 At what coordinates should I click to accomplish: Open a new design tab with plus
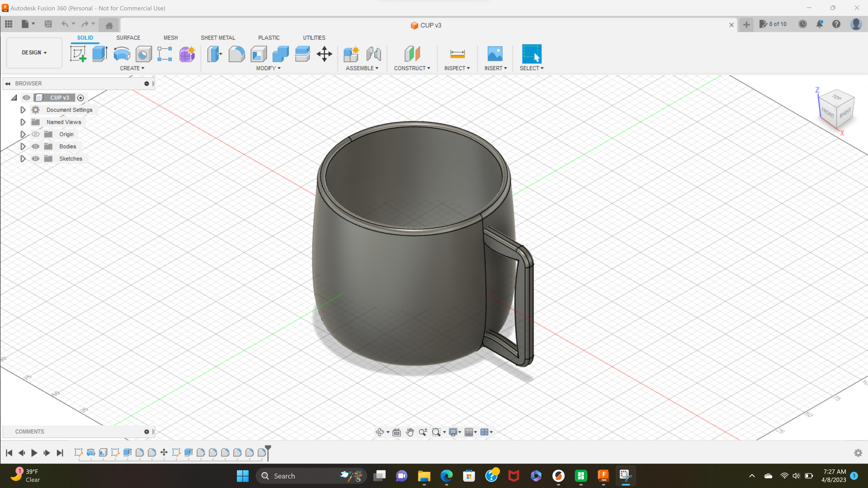click(x=746, y=25)
